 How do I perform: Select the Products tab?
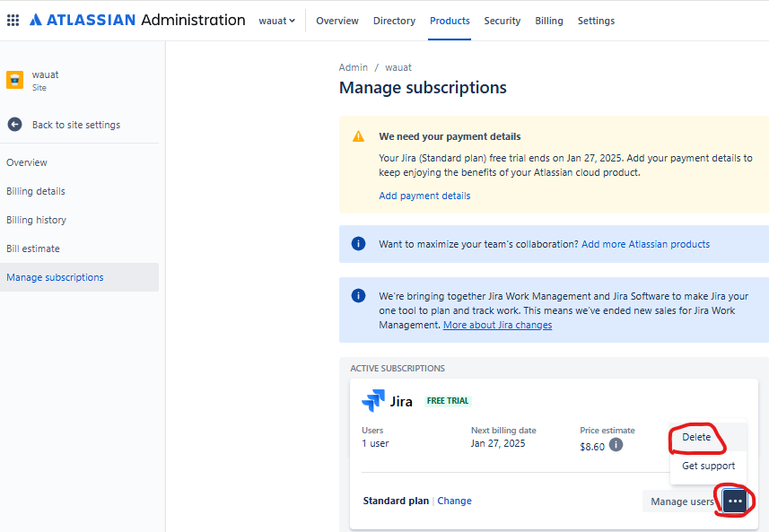coord(450,21)
